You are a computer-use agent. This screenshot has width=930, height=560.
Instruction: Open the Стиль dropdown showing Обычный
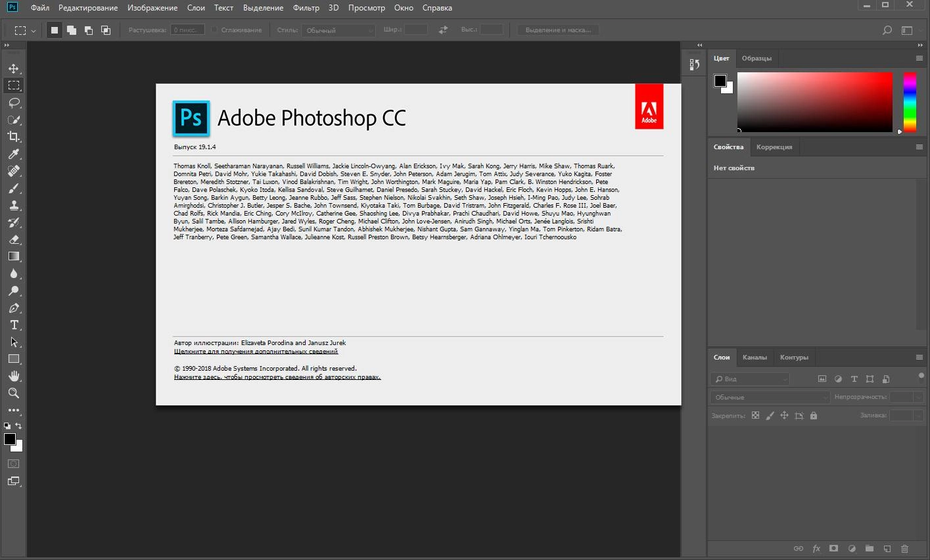point(338,30)
